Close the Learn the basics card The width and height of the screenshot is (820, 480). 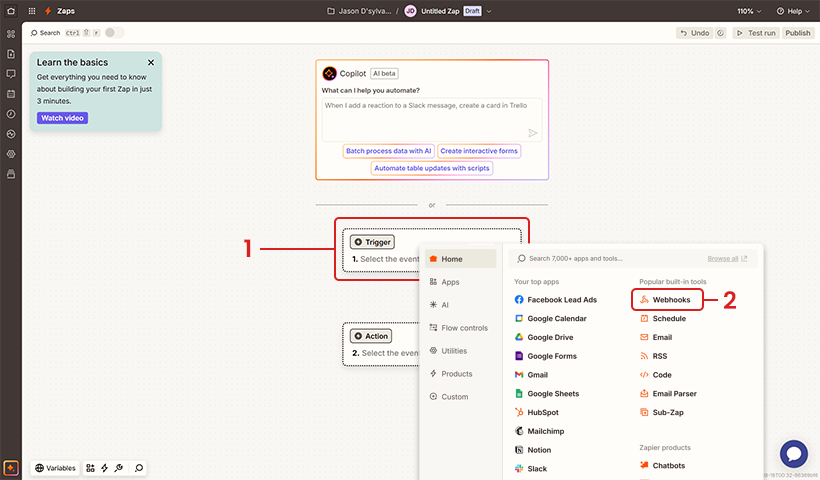(x=150, y=62)
